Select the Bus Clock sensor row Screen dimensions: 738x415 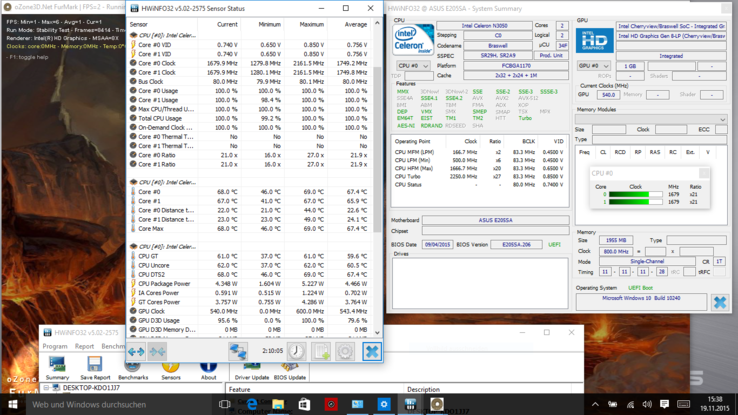[249, 81]
